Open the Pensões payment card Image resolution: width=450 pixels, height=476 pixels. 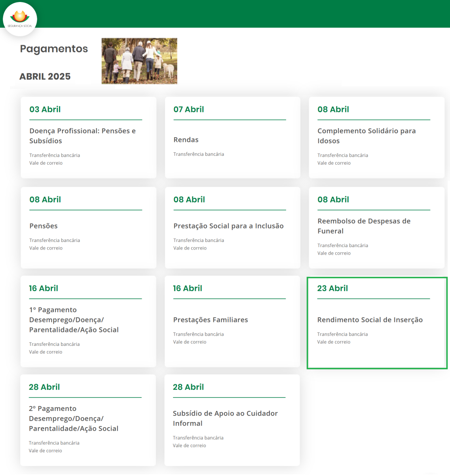[x=88, y=228]
